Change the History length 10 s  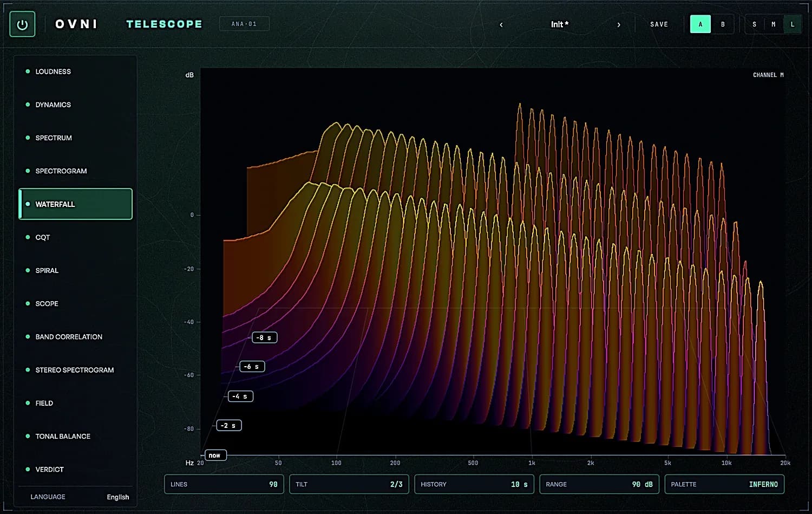pos(474,484)
